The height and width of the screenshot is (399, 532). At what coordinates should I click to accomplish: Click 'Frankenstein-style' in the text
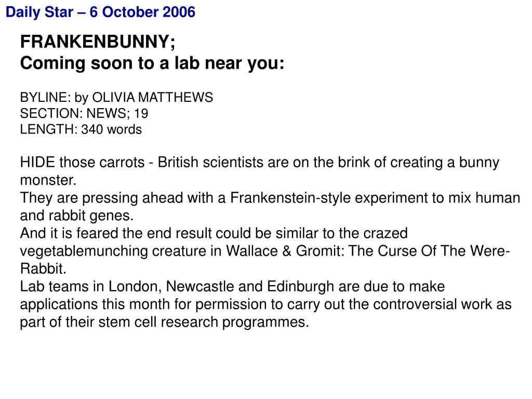point(290,198)
